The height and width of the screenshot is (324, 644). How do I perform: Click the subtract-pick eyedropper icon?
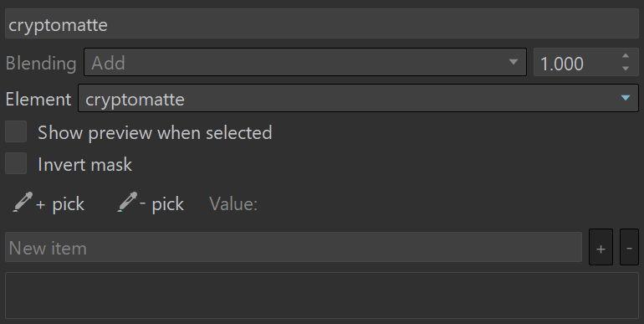tap(127, 203)
